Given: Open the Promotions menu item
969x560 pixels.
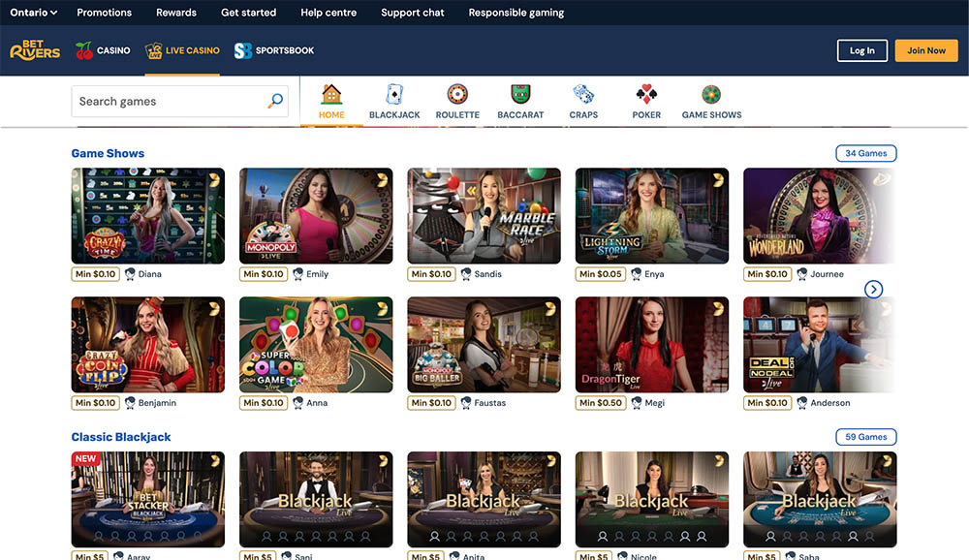Looking at the screenshot, I should [105, 13].
